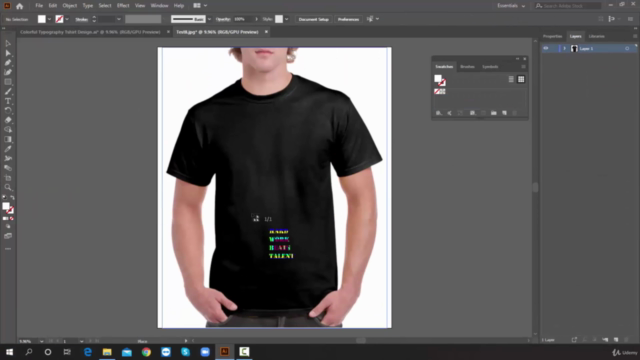Click stroke swatch in control bar
This screenshot has width=640, height=360.
[x=59, y=19]
